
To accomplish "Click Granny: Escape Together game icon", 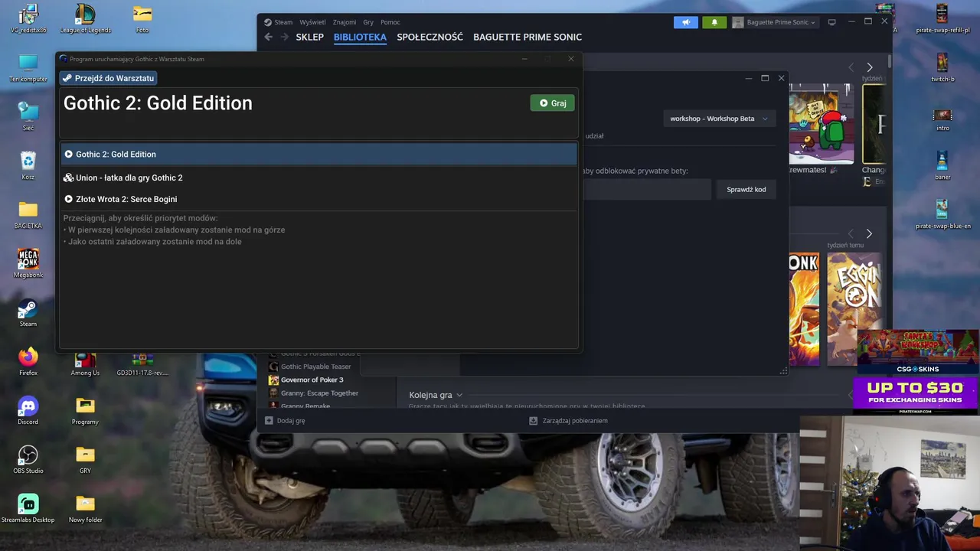I will pos(273,393).
